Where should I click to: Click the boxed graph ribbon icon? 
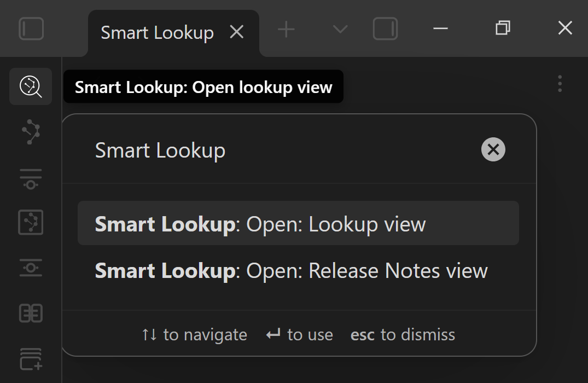point(31,222)
